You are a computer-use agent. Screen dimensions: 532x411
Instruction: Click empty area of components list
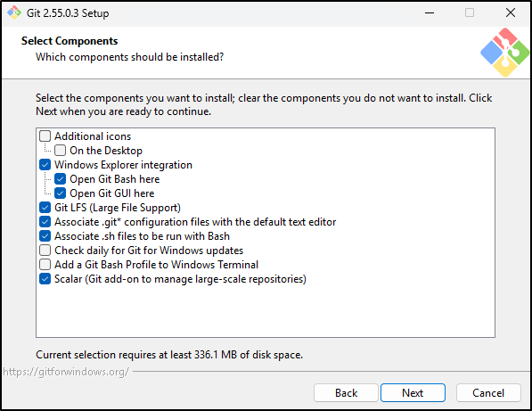point(266,310)
